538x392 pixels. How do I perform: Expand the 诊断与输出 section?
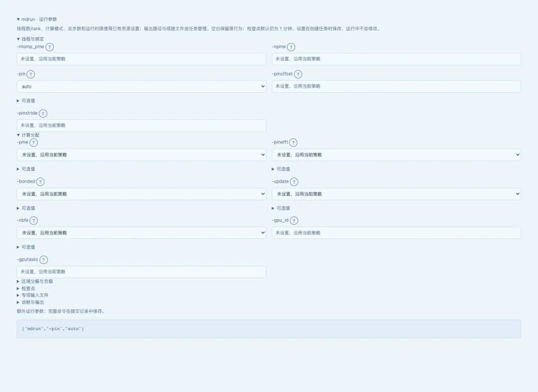pyautogui.click(x=30, y=302)
